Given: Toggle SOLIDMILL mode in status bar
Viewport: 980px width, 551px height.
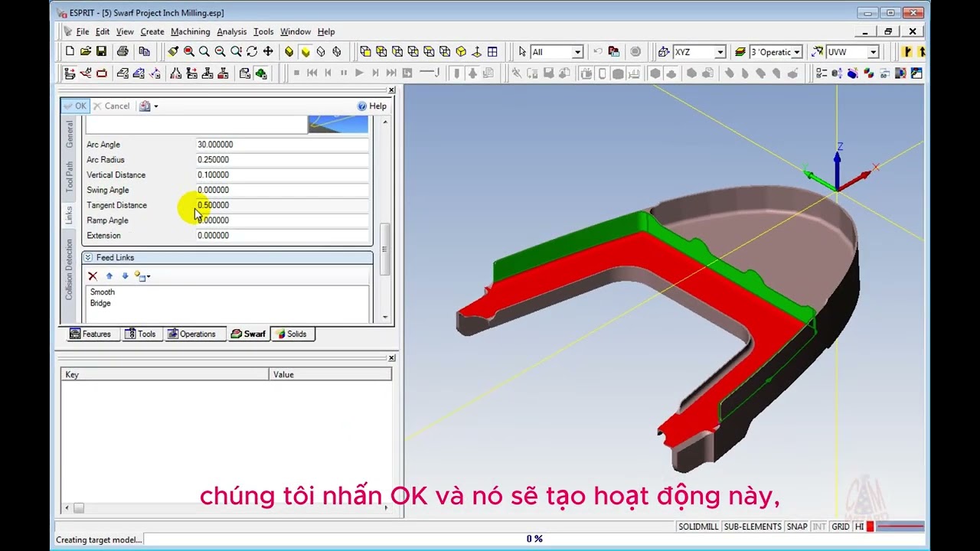Looking at the screenshot, I should (x=698, y=527).
